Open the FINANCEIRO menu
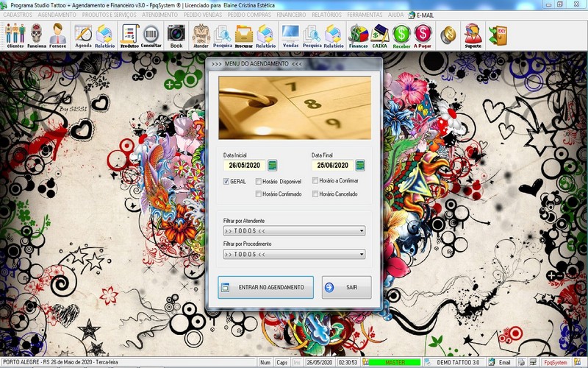The width and height of the screenshot is (588, 368). pyautogui.click(x=291, y=15)
